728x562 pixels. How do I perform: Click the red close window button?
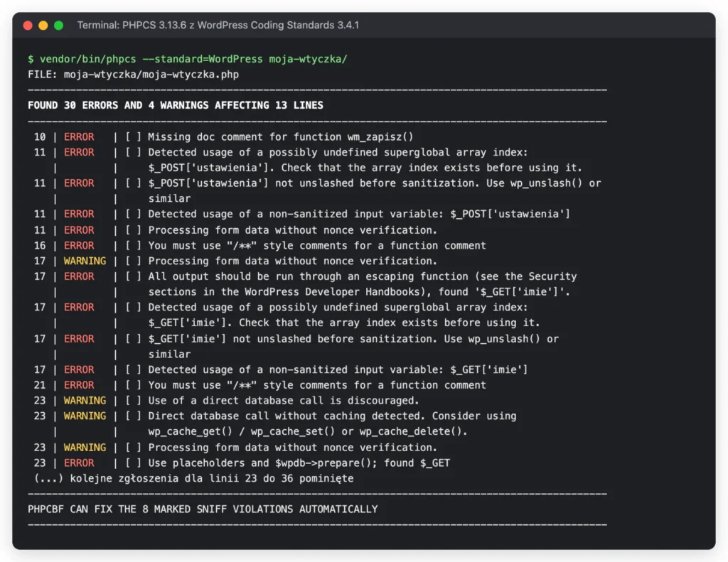click(28, 26)
